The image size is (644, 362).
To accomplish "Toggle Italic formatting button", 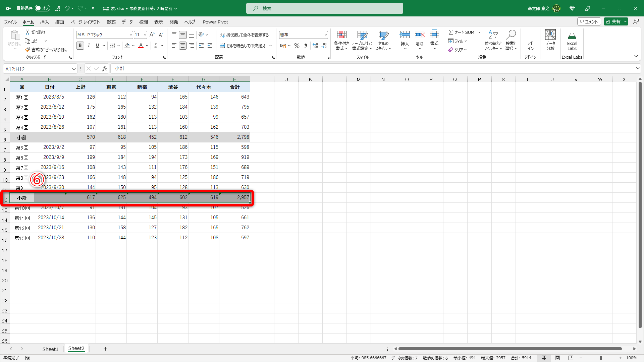I will 89,46.
